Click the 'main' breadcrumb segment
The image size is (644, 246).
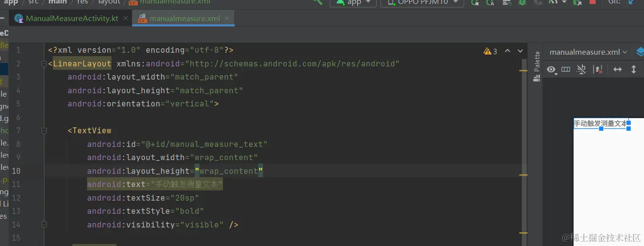tap(57, 2)
